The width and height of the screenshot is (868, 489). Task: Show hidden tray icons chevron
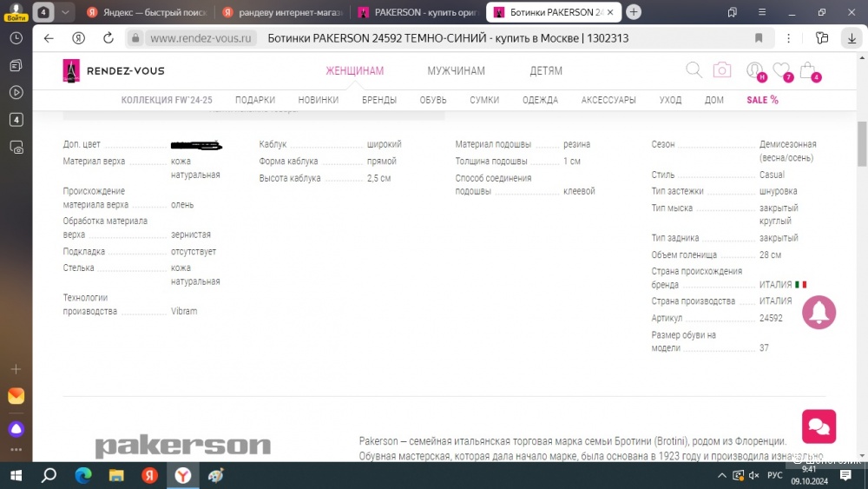click(722, 475)
